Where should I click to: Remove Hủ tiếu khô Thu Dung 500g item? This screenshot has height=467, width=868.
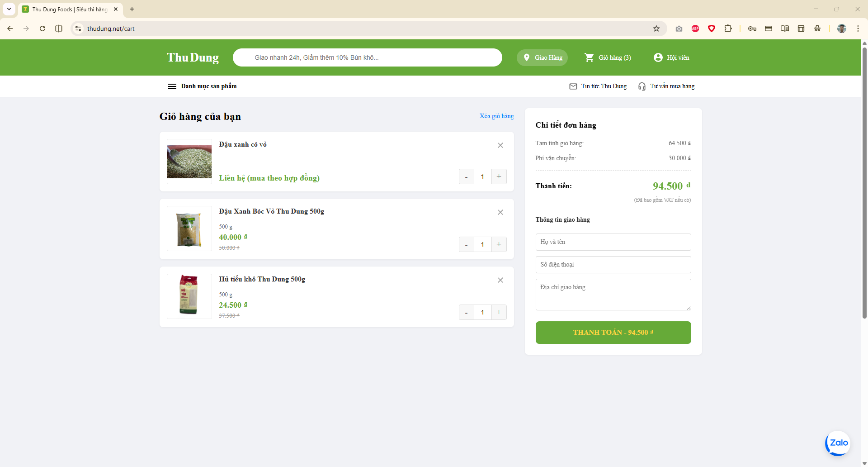(x=500, y=280)
